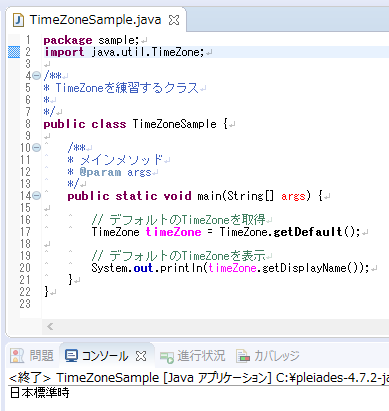
Task: Click comment 'デフォルトのTimeZoneを表示'
Action: pyautogui.click(x=187, y=256)
